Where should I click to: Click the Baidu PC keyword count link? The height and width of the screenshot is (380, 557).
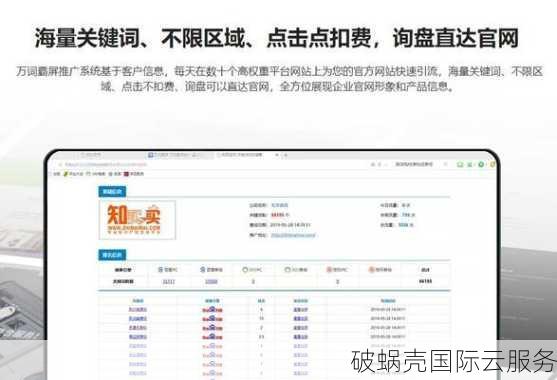(168, 282)
